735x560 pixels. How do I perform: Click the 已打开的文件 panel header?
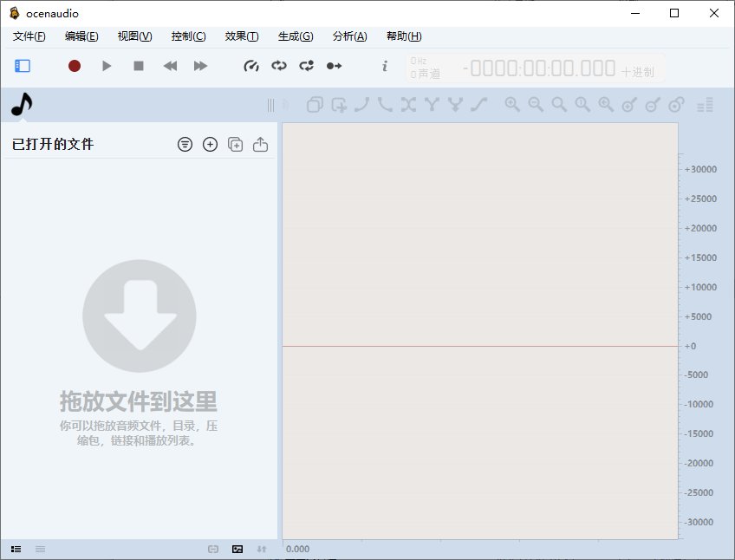click(53, 144)
